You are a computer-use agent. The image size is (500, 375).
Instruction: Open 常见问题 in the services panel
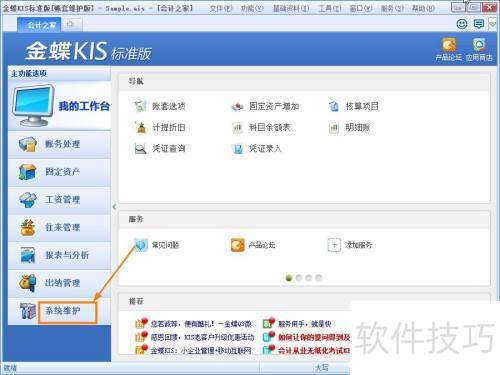tap(157, 245)
